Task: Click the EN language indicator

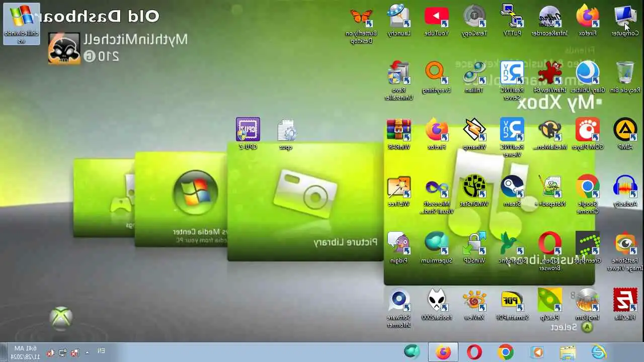Action: pyautogui.click(x=101, y=351)
